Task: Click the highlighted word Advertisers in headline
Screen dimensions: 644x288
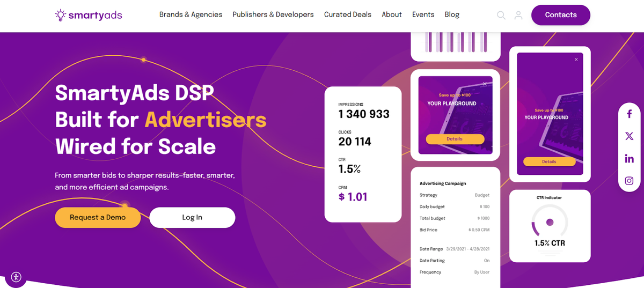Action: pyautogui.click(x=206, y=120)
